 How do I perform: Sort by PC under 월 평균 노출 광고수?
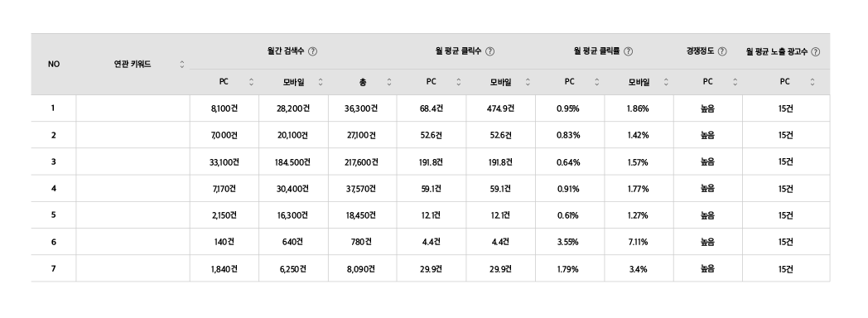(x=812, y=83)
